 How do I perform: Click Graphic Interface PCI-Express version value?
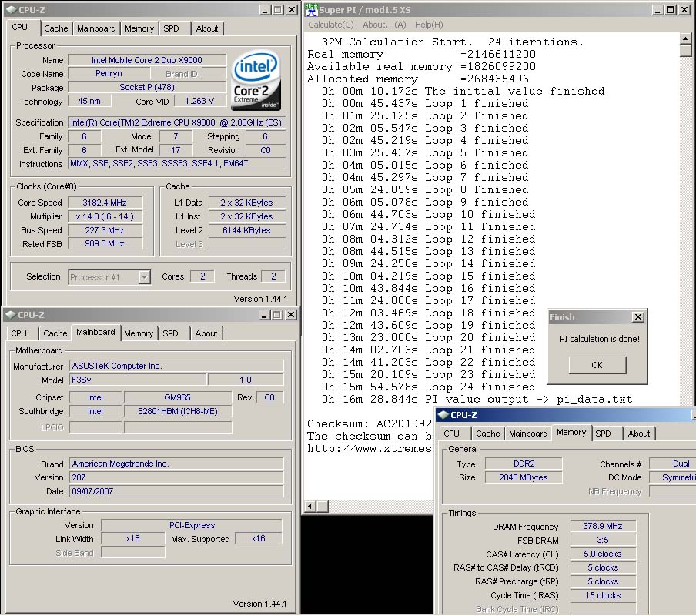192,525
